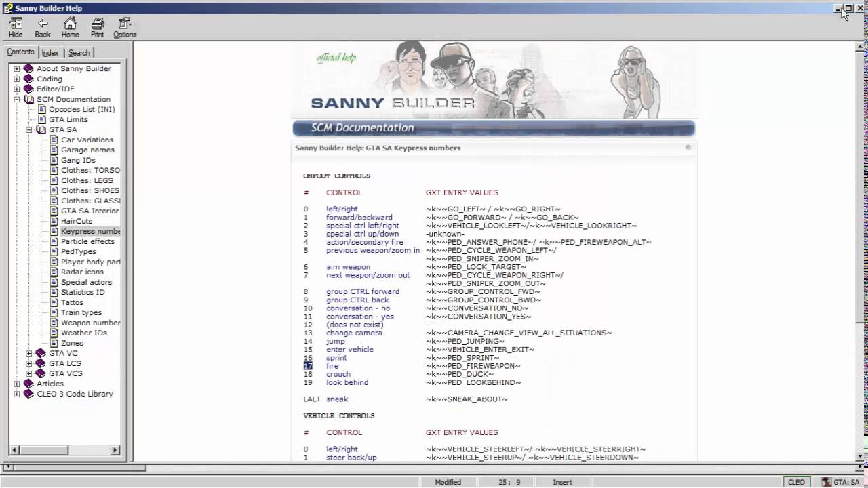The width and height of the screenshot is (868, 488).
Task: Click the Articles book icon
Action: pos(28,384)
